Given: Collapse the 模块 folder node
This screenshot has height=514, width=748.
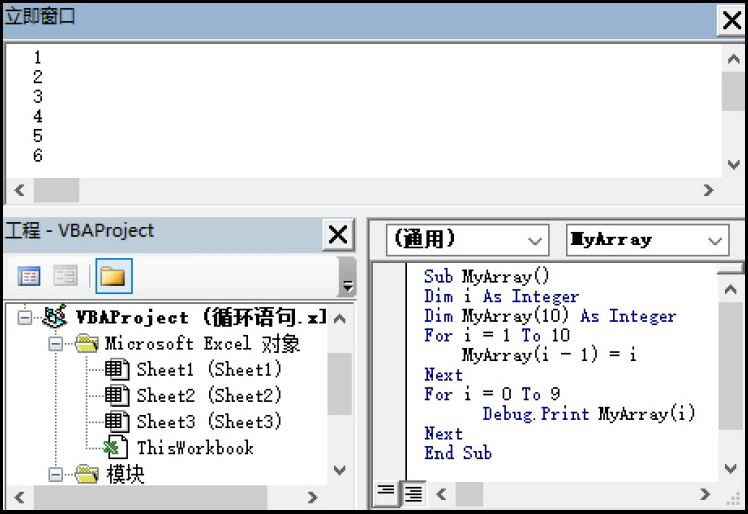Looking at the screenshot, I should tap(56, 474).
